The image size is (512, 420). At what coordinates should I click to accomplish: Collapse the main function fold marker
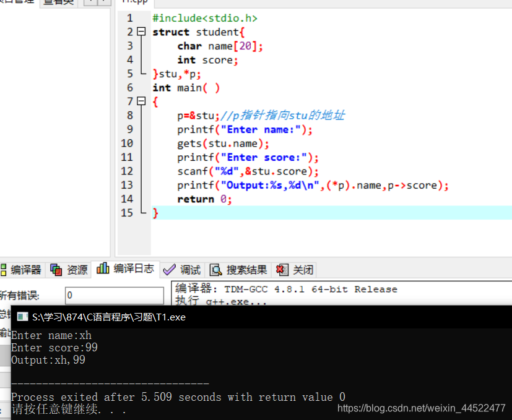(141, 101)
